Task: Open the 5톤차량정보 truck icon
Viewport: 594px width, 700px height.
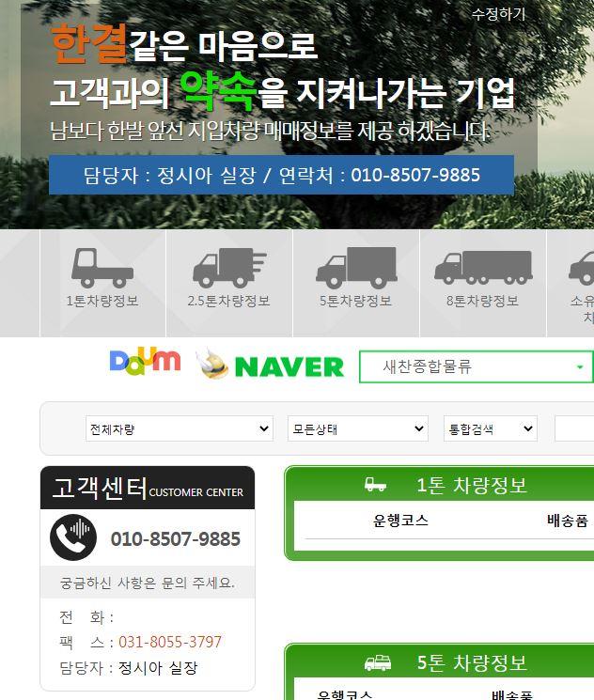Action: (356, 268)
